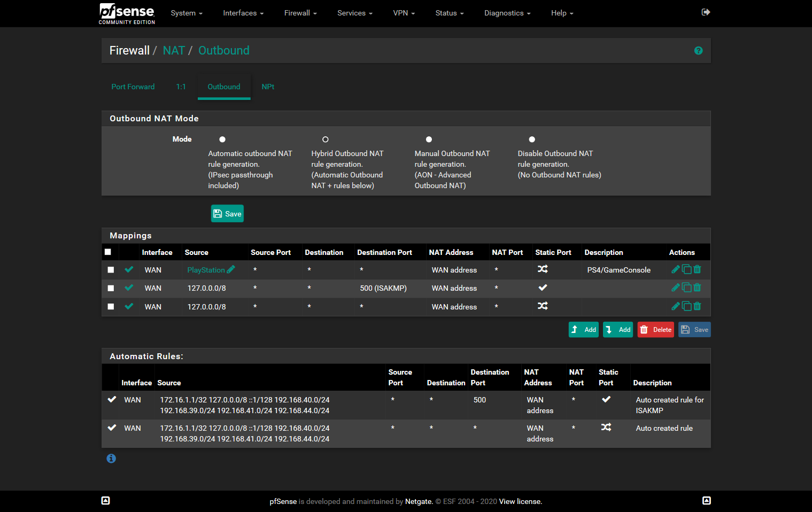Open the Interfaces dropdown menu
This screenshot has width=812, height=512.
[x=243, y=13]
